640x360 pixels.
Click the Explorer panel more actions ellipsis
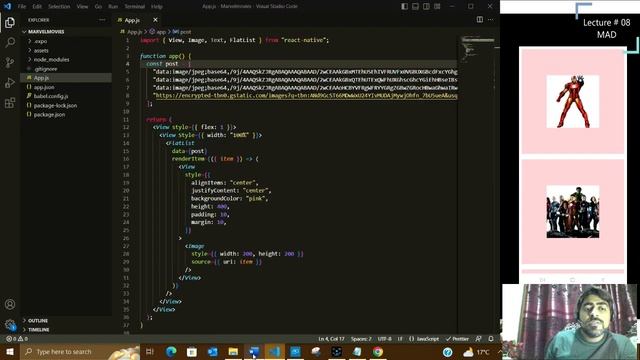pyautogui.click(x=102, y=20)
